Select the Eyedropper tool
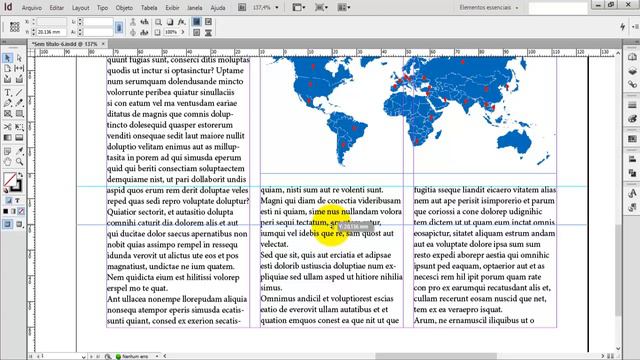This screenshot has height=360, width=640. (x=19, y=151)
